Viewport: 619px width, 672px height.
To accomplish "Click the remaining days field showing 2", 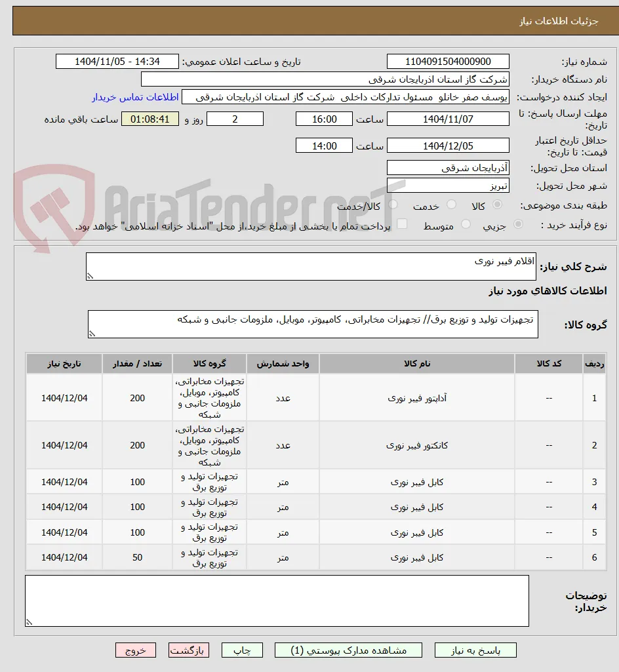I will pos(235,119).
